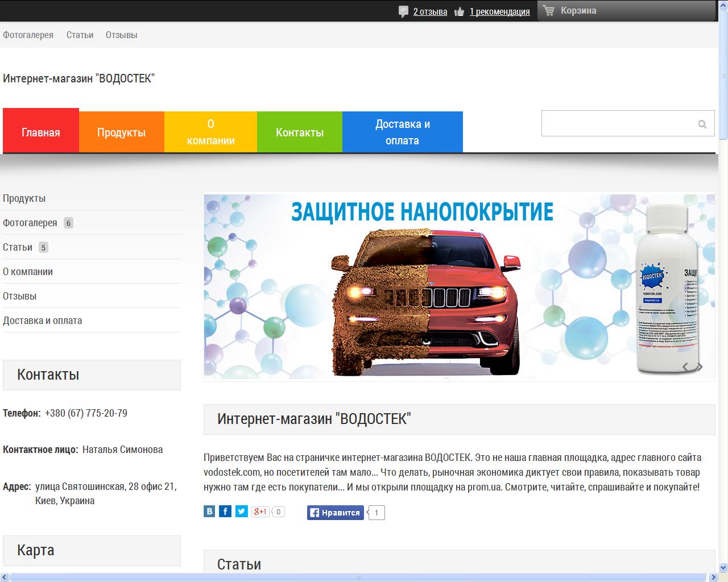Open the orange Продукты tab

(x=122, y=132)
